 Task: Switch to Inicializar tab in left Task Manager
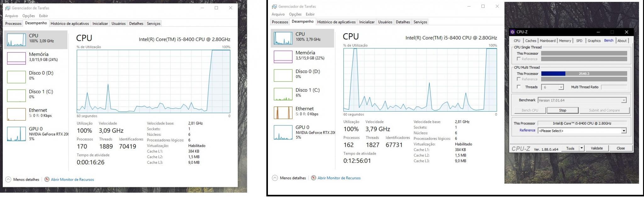pos(100,24)
